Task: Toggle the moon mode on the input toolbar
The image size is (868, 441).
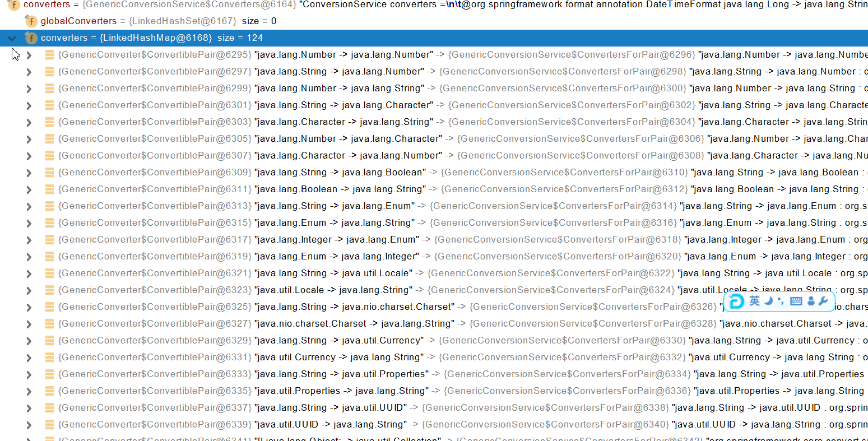Action: [767, 301]
